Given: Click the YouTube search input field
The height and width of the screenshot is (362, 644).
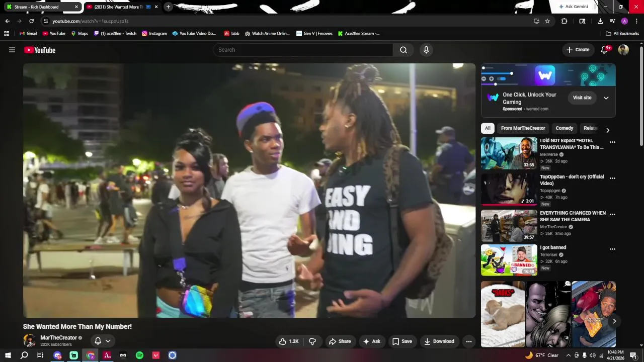Looking at the screenshot, I should click(x=303, y=50).
